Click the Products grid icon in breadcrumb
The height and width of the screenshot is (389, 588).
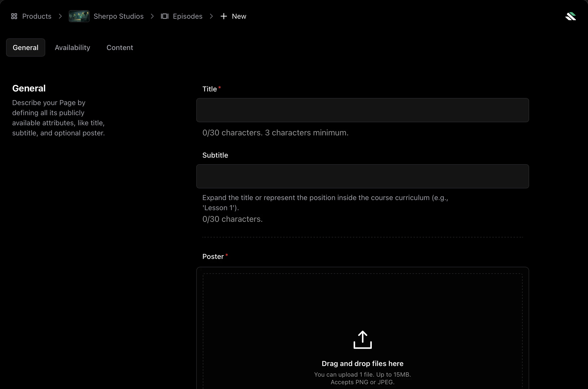coord(14,16)
